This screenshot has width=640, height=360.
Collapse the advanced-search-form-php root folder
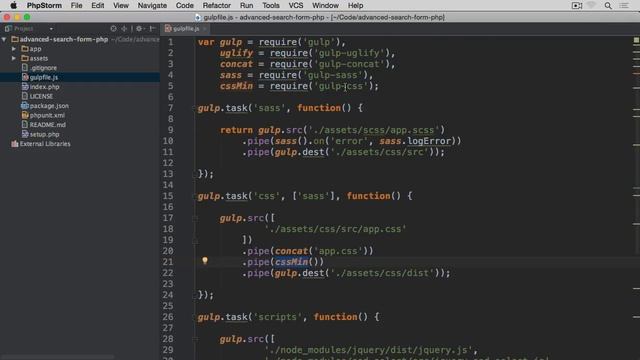[x=4, y=39]
